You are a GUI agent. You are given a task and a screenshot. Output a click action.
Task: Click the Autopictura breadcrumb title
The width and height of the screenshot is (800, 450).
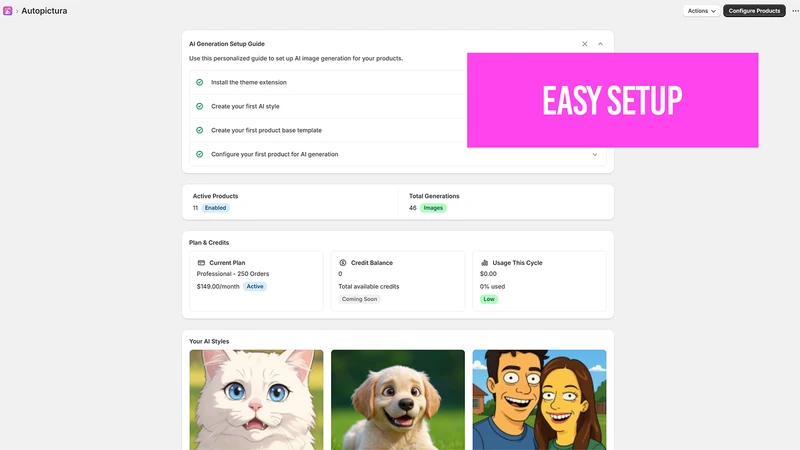coord(44,11)
